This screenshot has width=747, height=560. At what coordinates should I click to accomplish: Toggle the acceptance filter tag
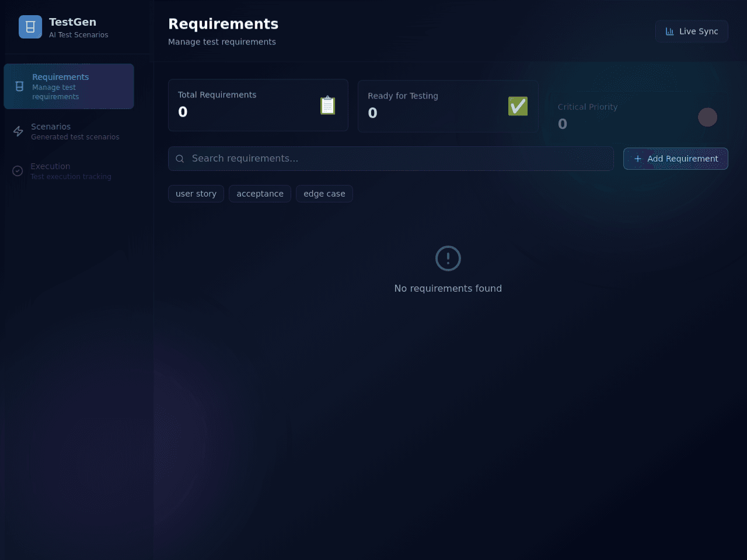[260, 194]
